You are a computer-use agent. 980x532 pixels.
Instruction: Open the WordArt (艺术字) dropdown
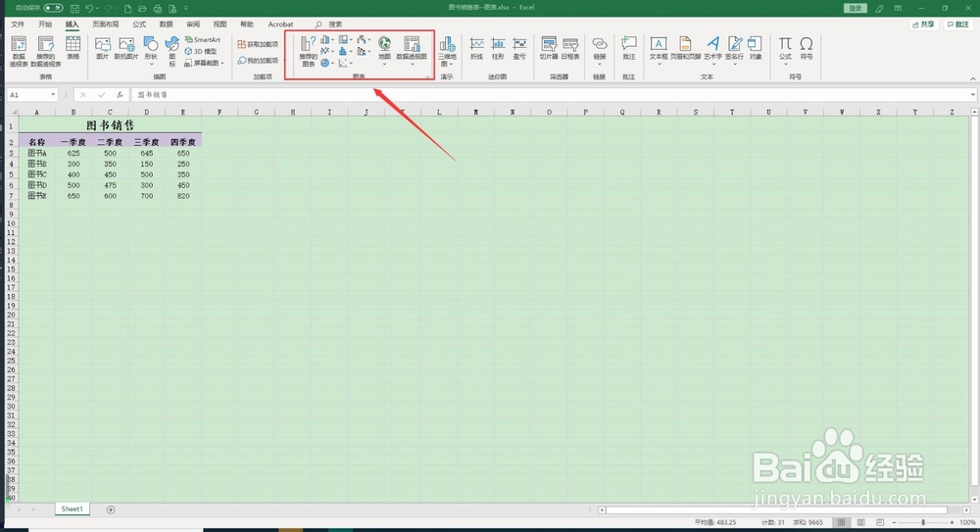tap(713, 51)
